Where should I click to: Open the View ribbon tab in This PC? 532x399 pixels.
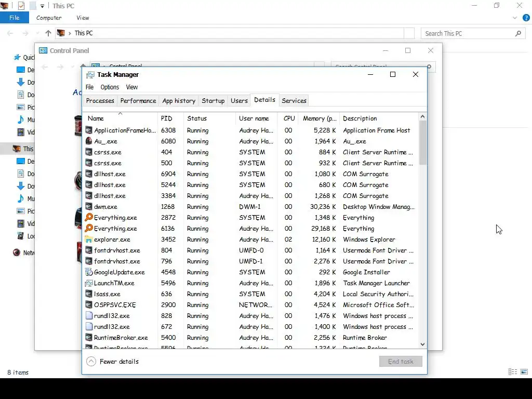coord(83,18)
